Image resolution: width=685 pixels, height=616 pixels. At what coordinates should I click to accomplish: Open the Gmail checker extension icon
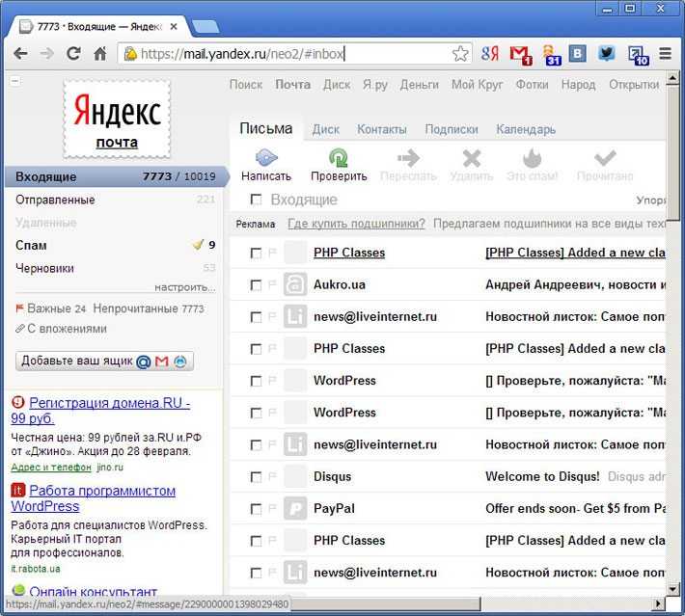(x=520, y=55)
